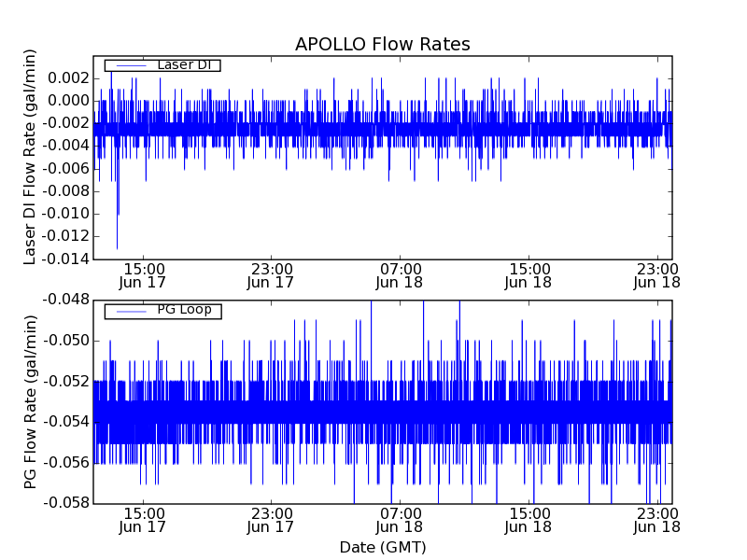Click the 'APOLLO Flow Rates' chart title
This screenshot has height=560, width=747.
click(383, 44)
